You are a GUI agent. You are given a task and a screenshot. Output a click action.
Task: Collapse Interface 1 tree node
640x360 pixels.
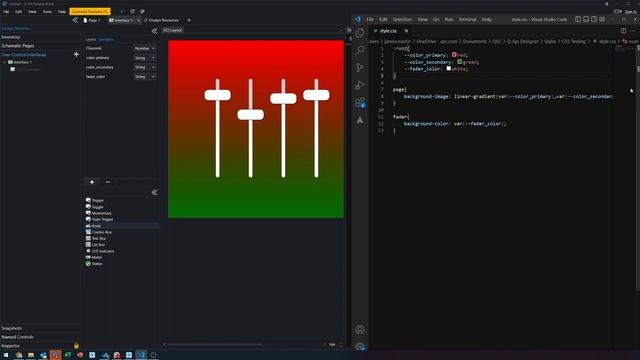tap(4, 62)
